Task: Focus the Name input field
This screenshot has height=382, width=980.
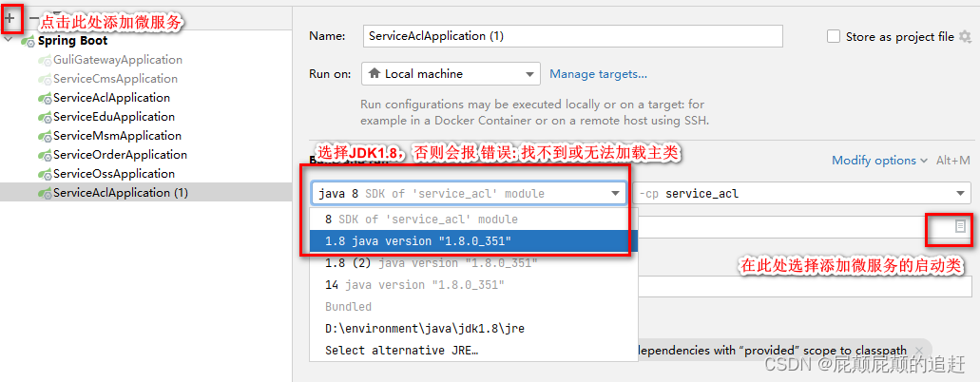Action: (x=572, y=36)
